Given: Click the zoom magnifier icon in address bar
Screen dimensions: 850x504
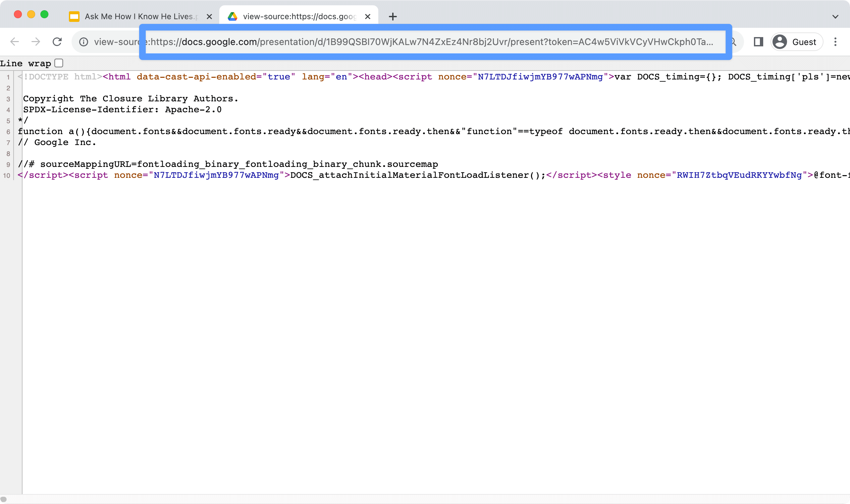Looking at the screenshot, I should pos(733,42).
